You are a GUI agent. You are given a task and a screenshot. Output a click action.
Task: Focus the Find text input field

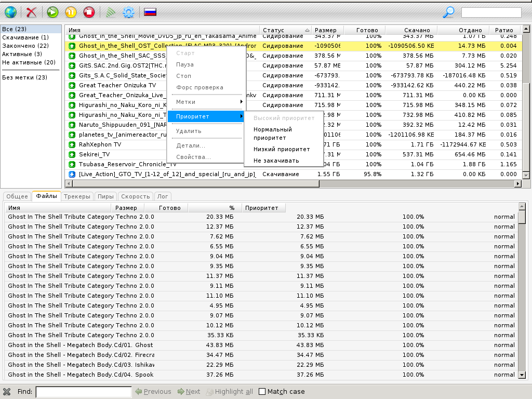(84, 392)
